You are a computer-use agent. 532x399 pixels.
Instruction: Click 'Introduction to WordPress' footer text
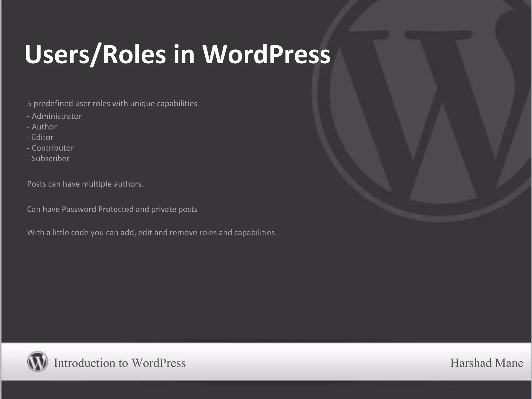[x=120, y=363]
